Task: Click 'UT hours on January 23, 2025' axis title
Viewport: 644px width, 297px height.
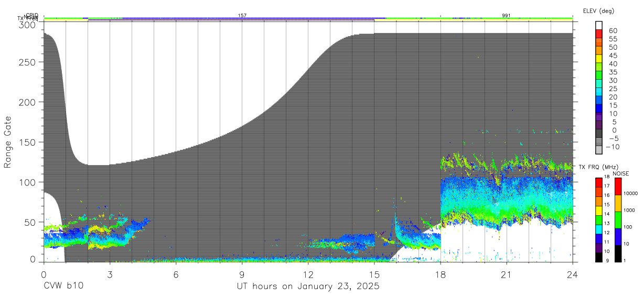Action: [308, 286]
